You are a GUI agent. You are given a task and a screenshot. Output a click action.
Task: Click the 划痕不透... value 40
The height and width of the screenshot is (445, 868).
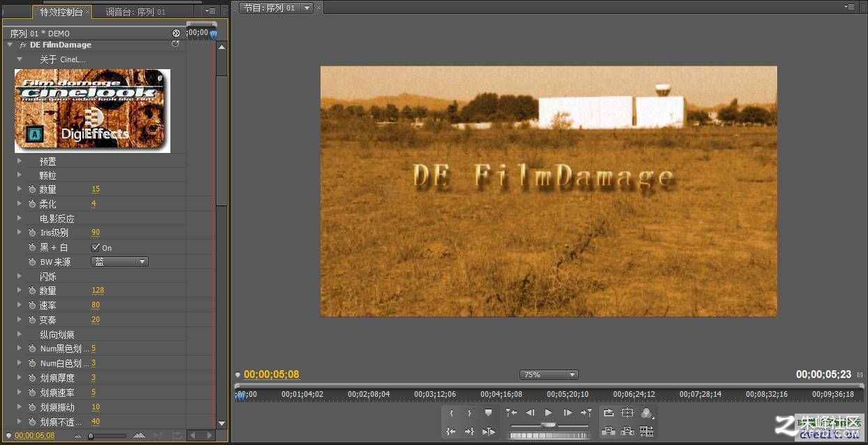(96, 422)
